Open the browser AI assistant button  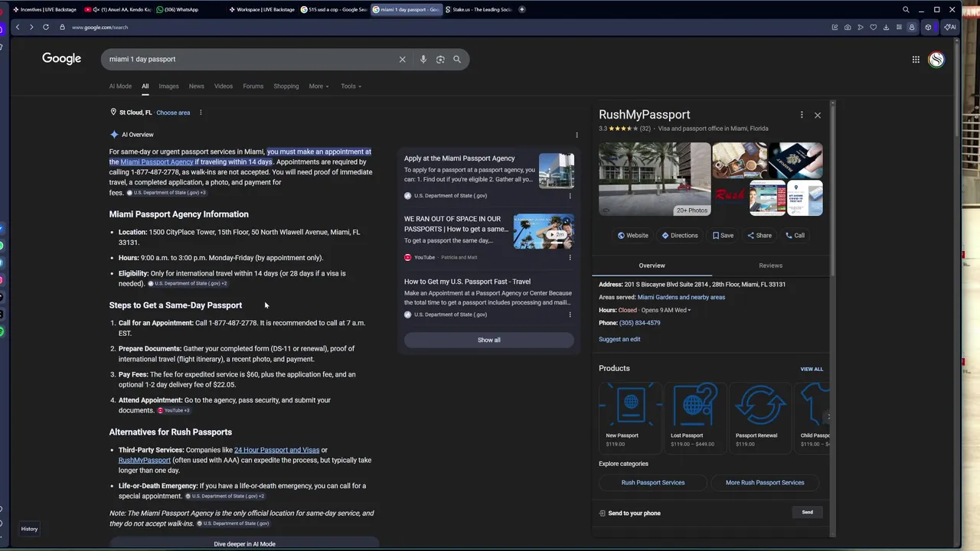pos(949,27)
